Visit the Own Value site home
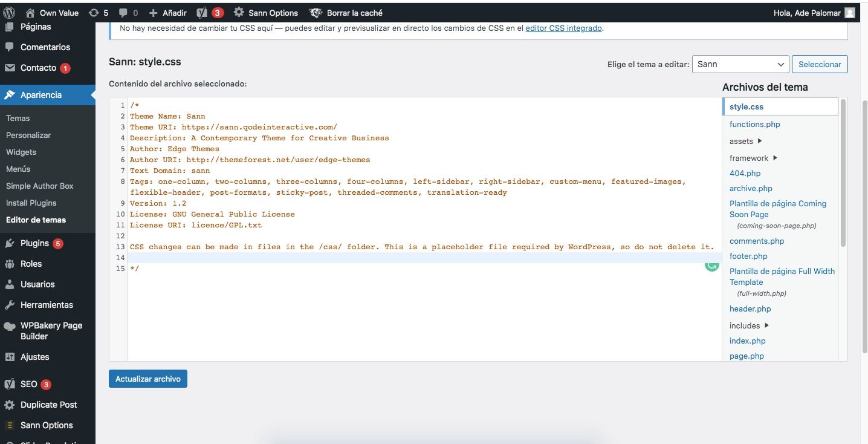This screenshot has height=444, width=868. coord(52,13)
